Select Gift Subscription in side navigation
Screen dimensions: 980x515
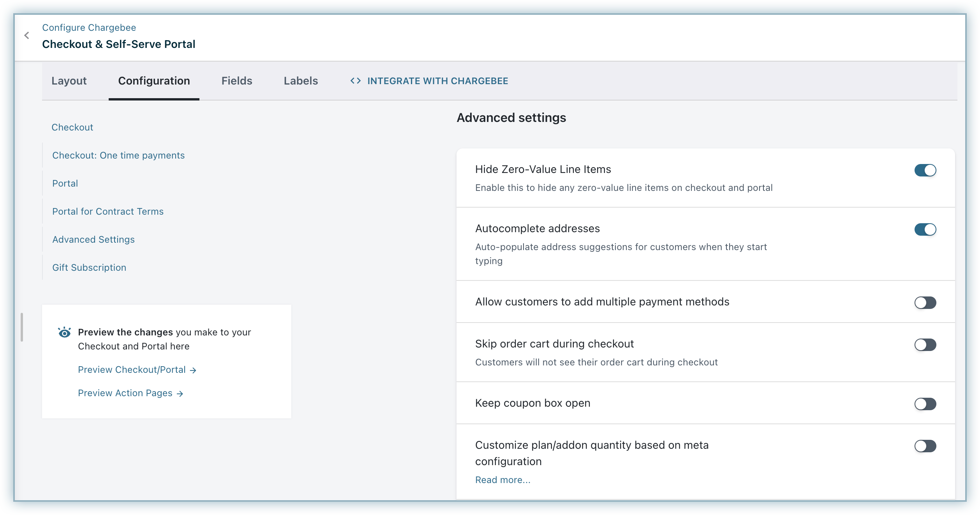[89, 268]
